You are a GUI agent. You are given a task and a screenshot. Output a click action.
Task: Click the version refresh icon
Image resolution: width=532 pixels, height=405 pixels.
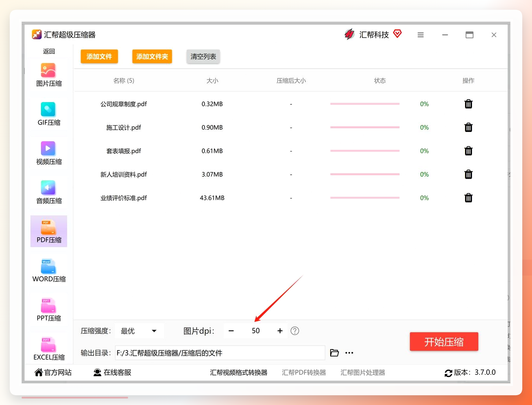[x=448, y=373]
